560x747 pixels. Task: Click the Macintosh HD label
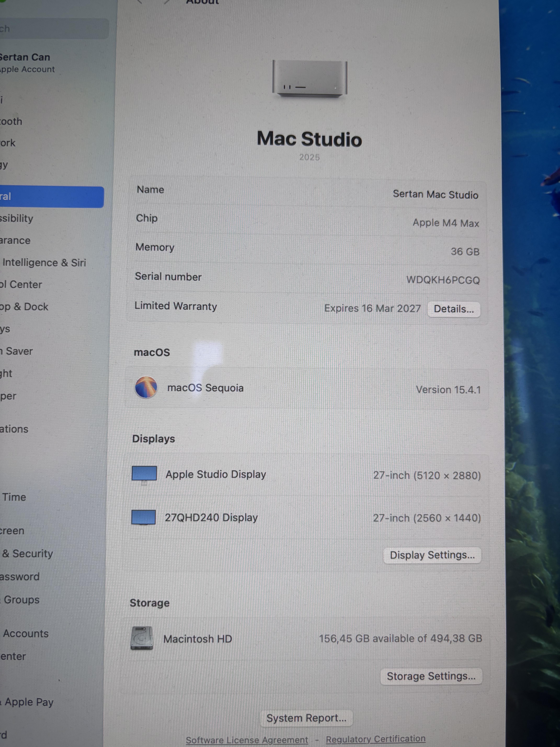tap(198, 639)
